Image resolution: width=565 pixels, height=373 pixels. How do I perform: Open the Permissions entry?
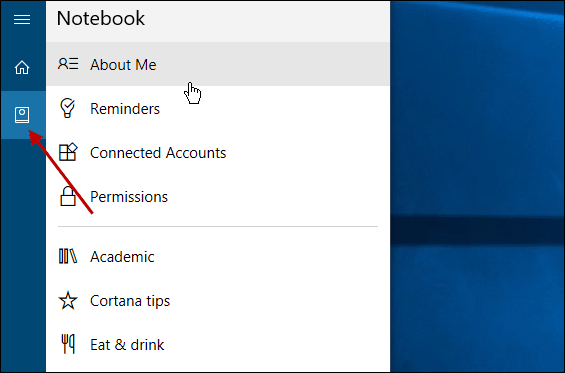(218, 197)
